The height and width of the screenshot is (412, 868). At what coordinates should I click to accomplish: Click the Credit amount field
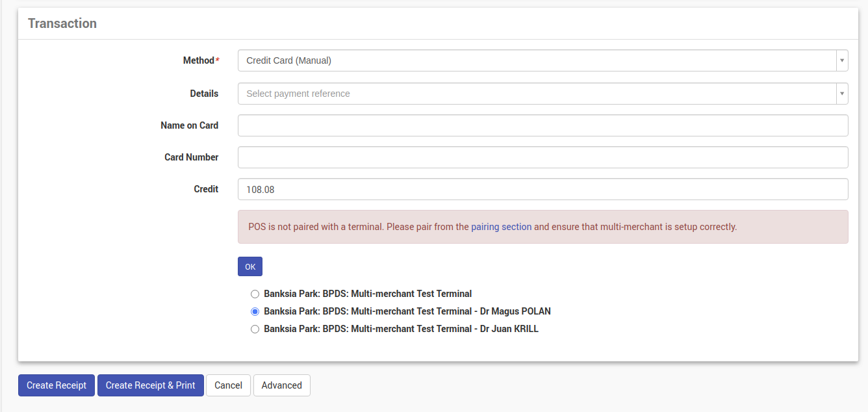(542, 189)
